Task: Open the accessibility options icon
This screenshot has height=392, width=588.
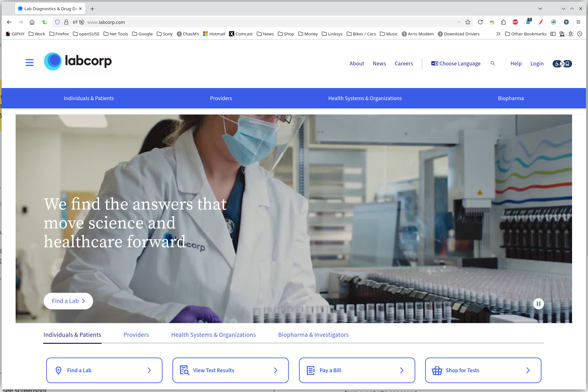Action: (x=562, y=64)
